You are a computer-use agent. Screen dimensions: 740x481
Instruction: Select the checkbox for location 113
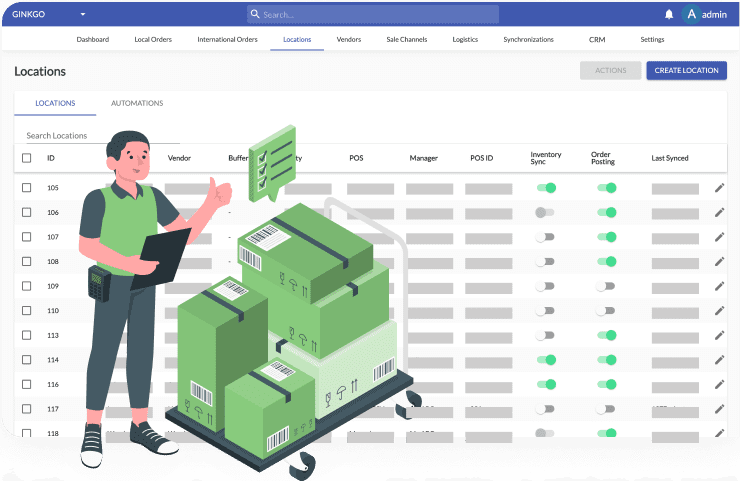[x=26, y=335]
